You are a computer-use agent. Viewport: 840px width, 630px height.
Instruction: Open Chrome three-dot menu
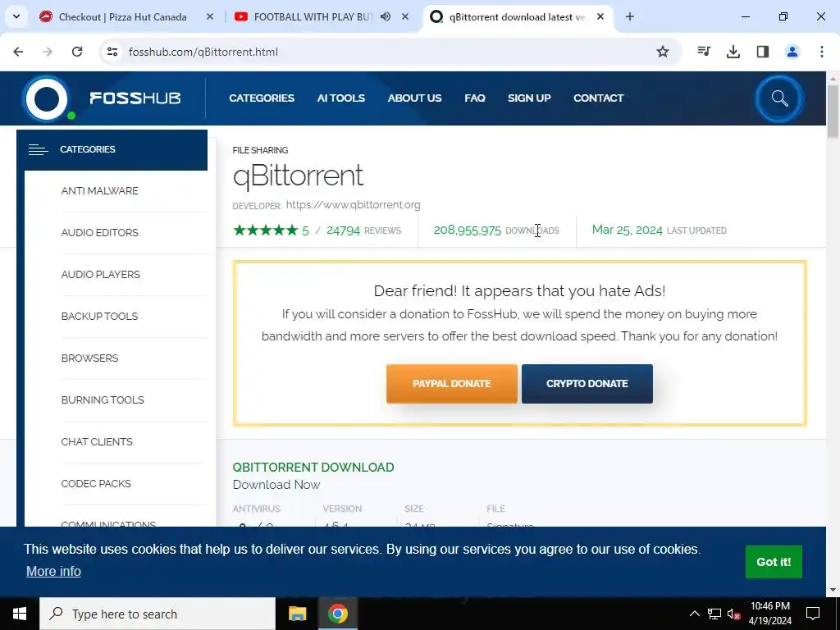[x=822, y=52]
